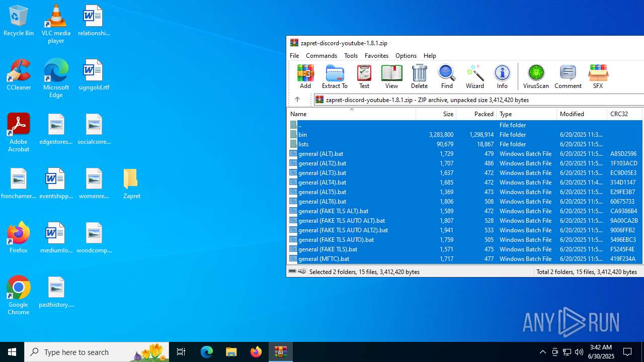Click the Extract To toolbar icon
Image resolution: width=644 pixels, height=362 pixels.
point(335,77)
